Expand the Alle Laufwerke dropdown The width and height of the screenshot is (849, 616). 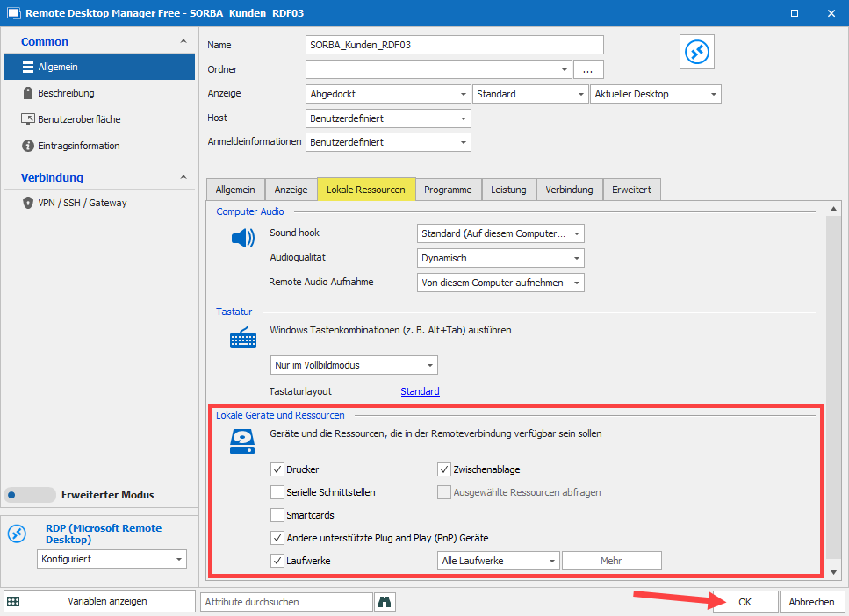click(x=498, y=561)
